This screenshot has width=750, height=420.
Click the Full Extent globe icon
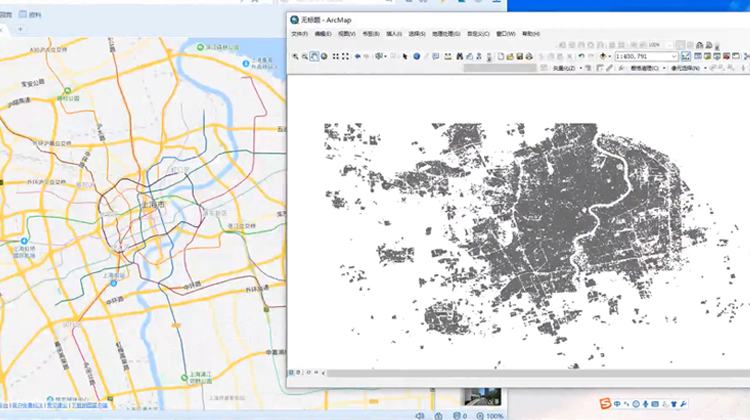tap(326, 56)
